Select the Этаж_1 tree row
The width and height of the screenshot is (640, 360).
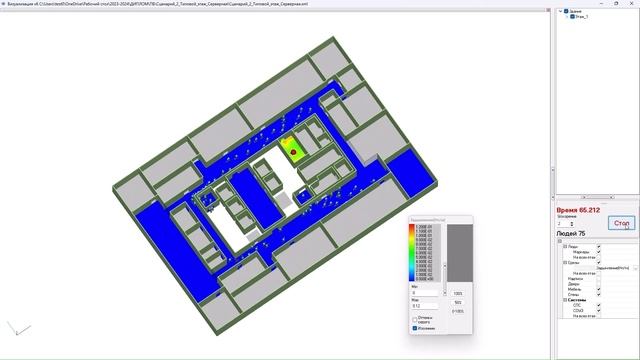pos(582,17)
